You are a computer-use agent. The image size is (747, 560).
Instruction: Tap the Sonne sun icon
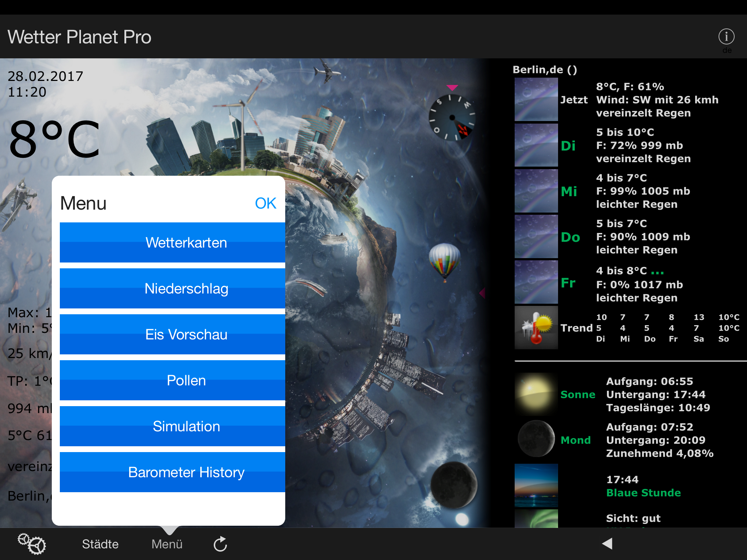[536, 394]
